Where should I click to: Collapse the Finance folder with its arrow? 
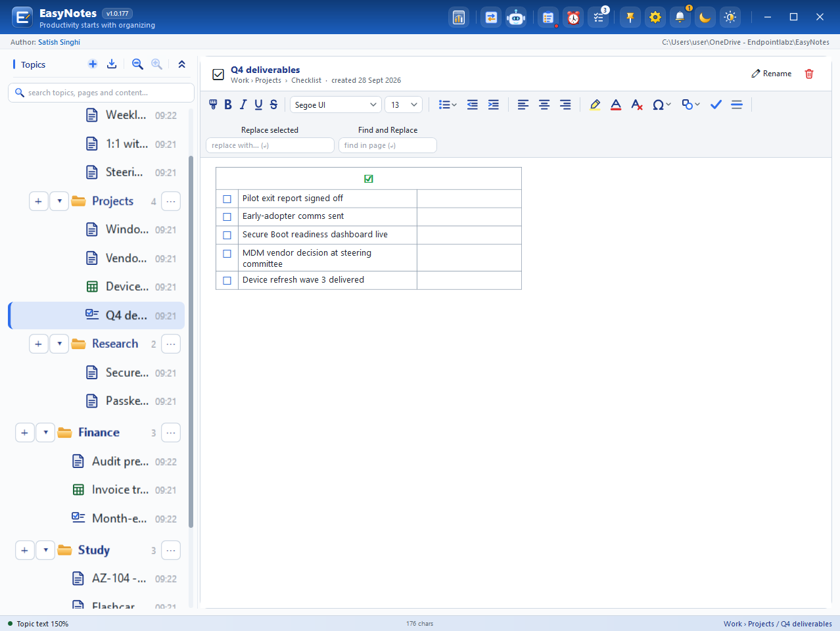[x=45, y=432]
